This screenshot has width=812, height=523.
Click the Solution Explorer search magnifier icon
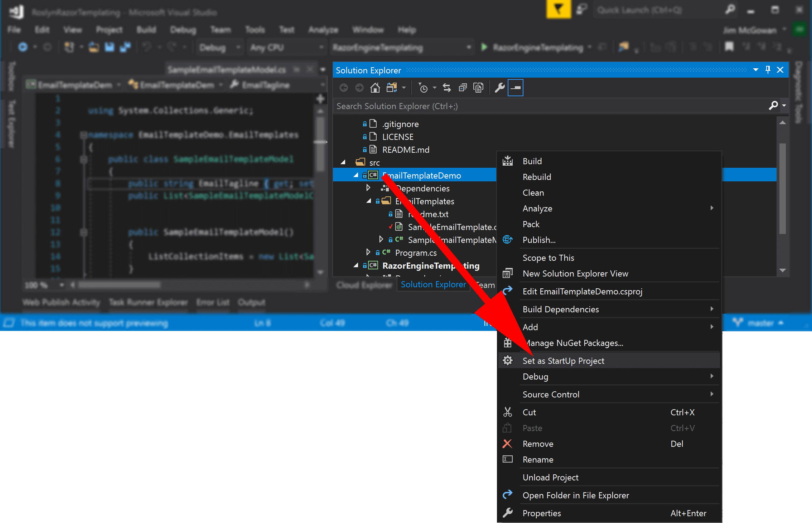tap(773, 106)
